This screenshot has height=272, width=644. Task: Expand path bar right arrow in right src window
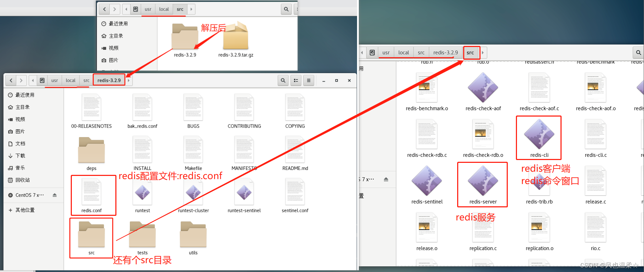[483, 53]
